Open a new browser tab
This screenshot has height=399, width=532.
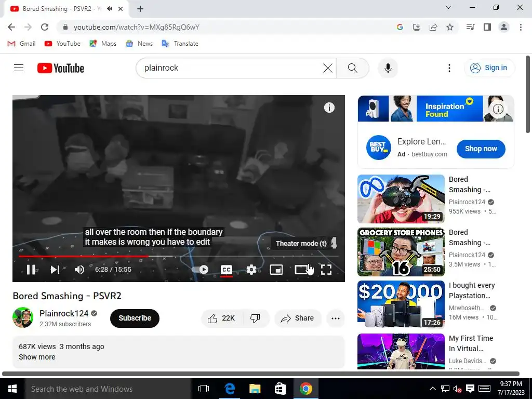click(x=140, y=9)
